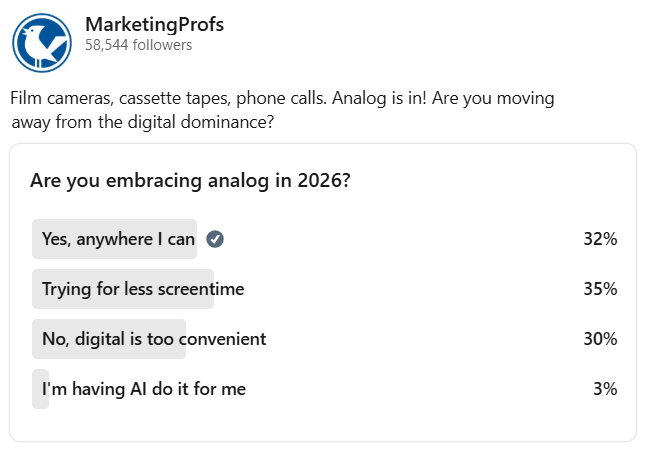
Task: Click the 32% result value
Action: pyautogui.click(x=600, y=239)
